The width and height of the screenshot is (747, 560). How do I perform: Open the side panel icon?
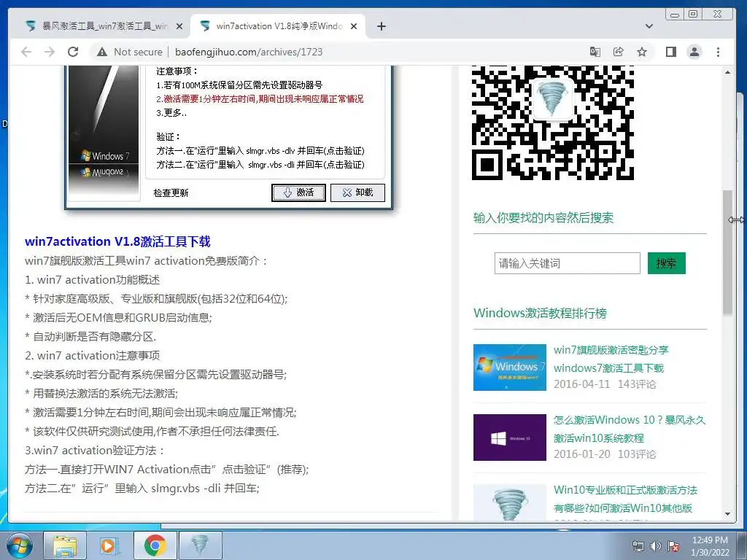671,52
